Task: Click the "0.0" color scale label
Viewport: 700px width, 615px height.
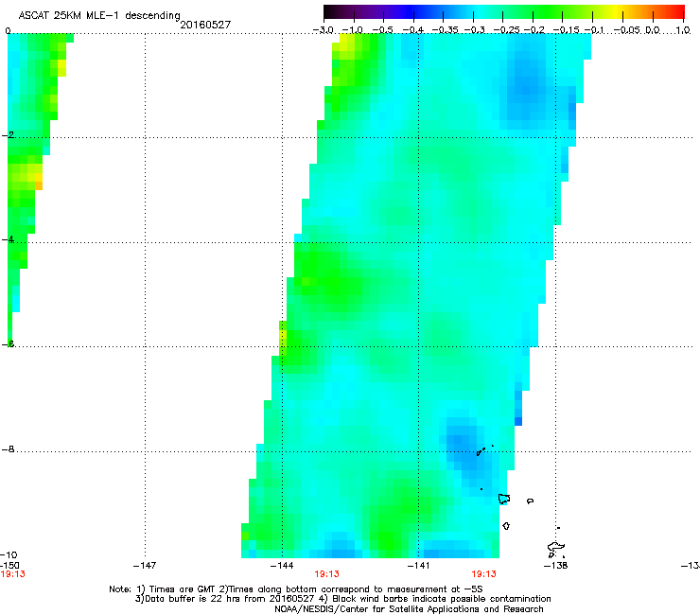Action: tap(653, 30)
